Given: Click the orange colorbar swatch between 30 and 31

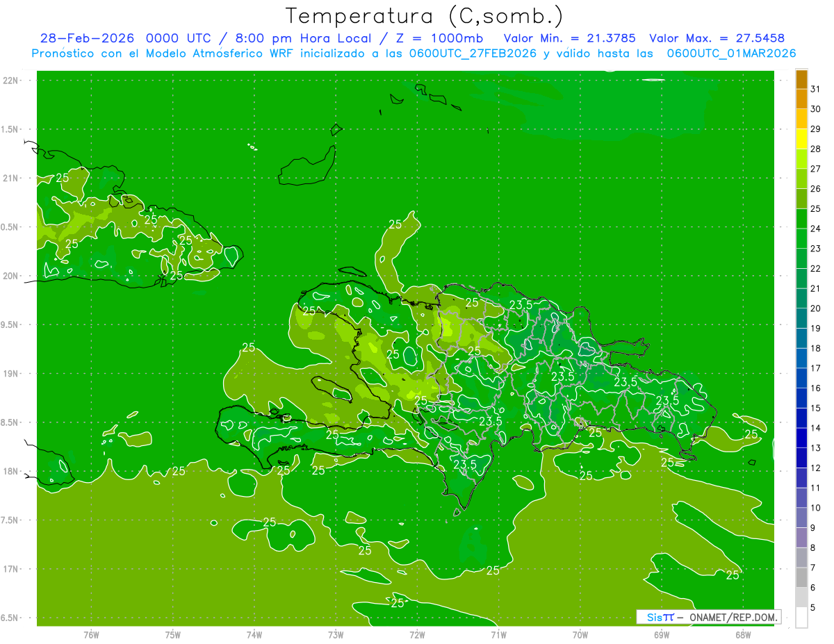Looking at the screenshot, I should click(x=801, y=99).
